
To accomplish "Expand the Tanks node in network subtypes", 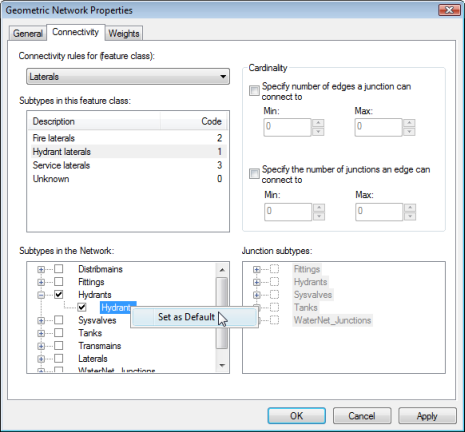I will click(x=41, y=333).
